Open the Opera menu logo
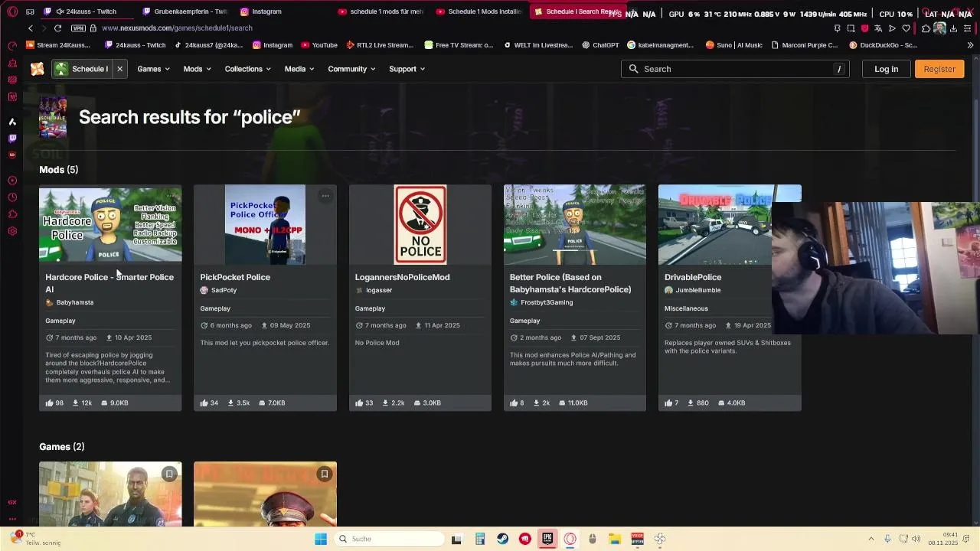The image size is (980, 551). (x=12, y=11)
